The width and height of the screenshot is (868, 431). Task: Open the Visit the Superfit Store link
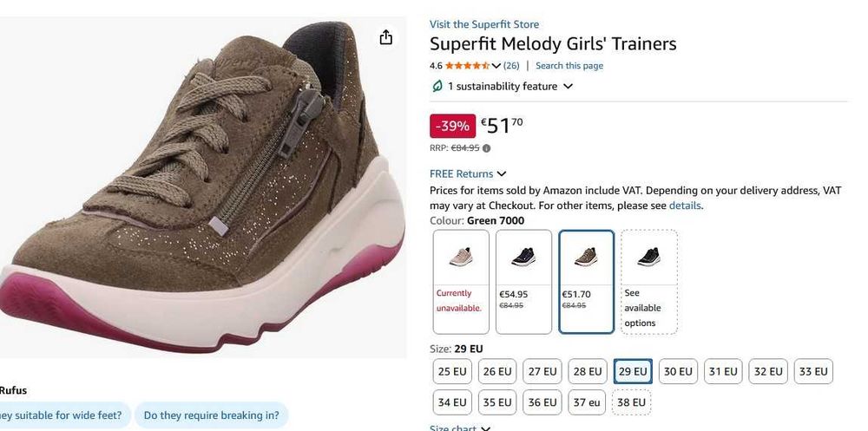484,24
